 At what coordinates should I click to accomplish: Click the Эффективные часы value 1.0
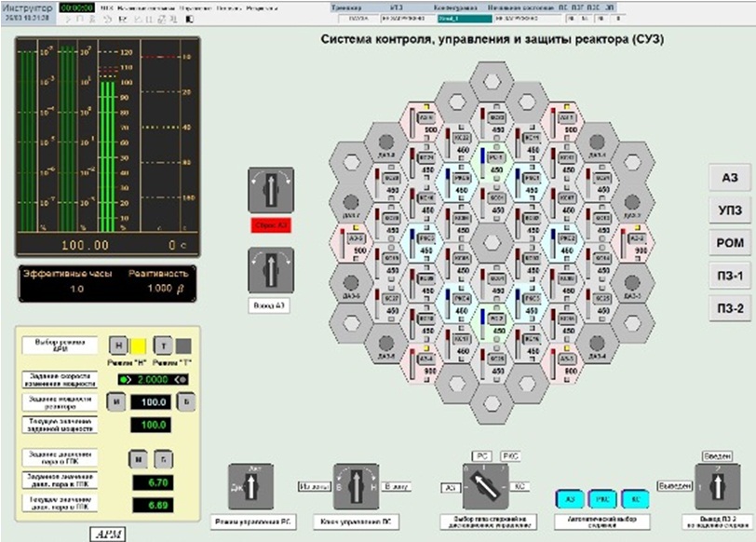(76, 289)
